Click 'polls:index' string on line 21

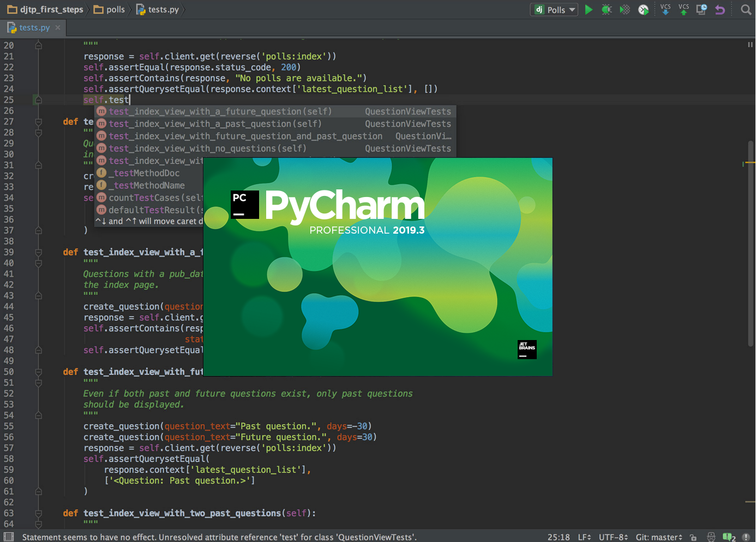tap(294, 56)
